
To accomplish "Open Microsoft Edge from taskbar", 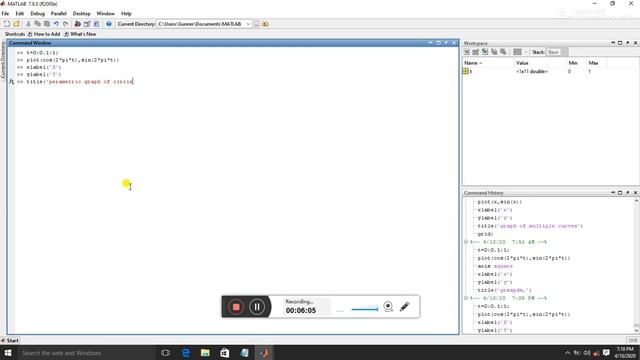I will click(186, 353).
